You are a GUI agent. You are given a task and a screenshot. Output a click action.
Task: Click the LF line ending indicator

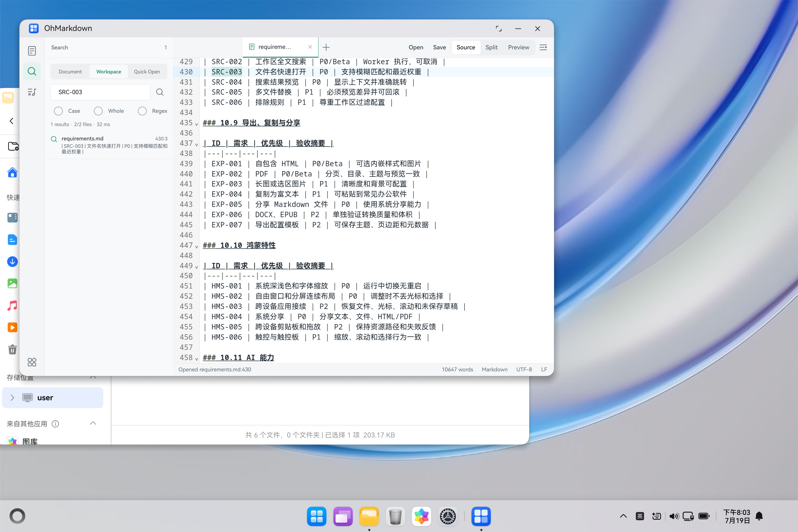pyautogui.click(x=544, y=370)
